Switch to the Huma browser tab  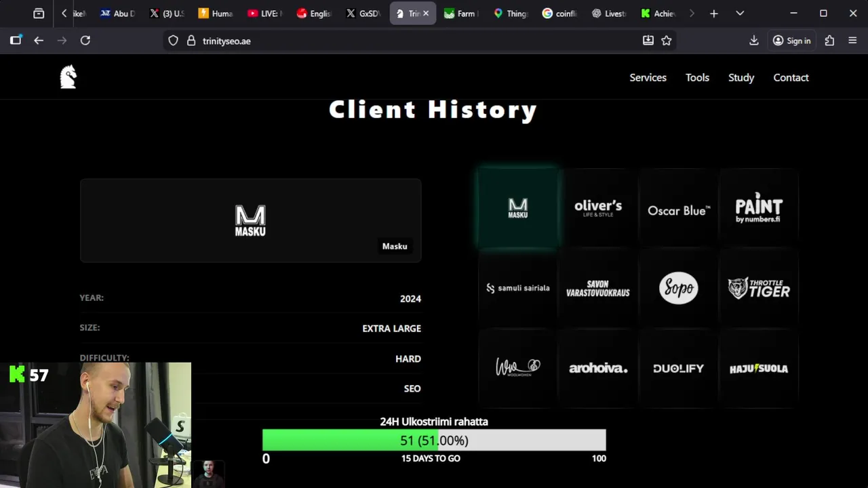coord(216,14)
